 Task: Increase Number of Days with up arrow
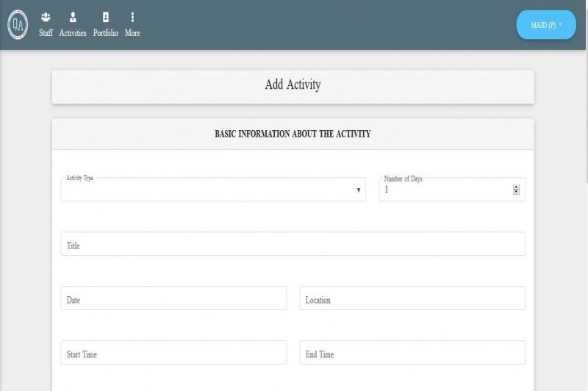[516, 187]
